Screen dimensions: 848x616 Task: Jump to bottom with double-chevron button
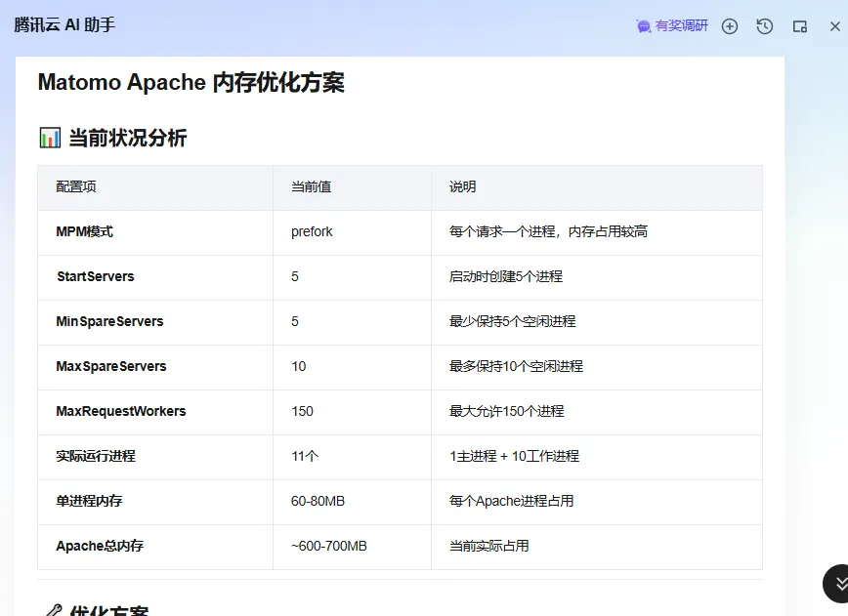[837, 584]
